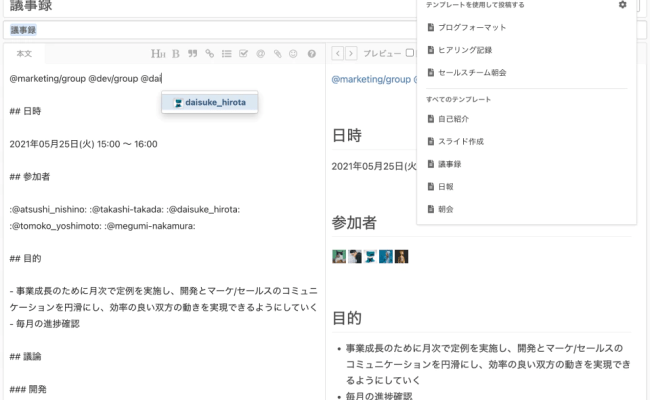Click the すべてのテンプレート section label

[458, 99]
